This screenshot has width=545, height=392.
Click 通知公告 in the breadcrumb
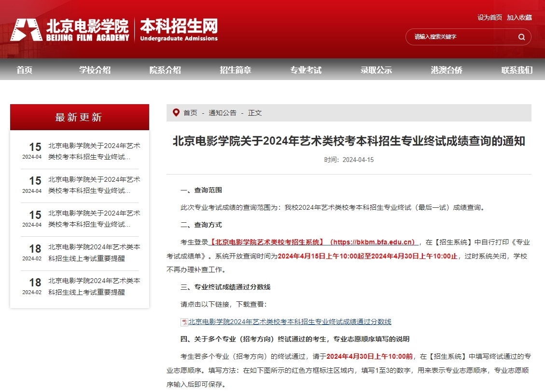223,113
